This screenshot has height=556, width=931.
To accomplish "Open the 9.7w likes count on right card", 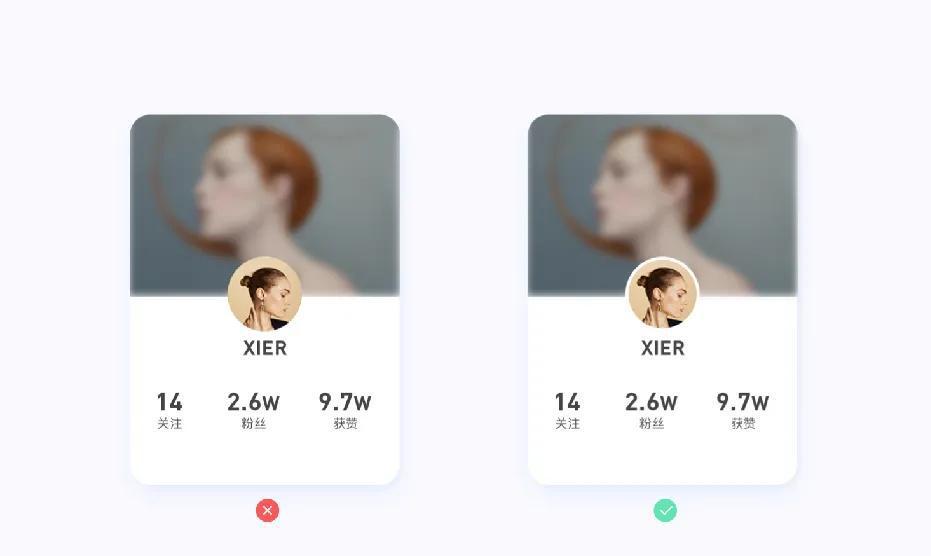I will pos(743,402).
